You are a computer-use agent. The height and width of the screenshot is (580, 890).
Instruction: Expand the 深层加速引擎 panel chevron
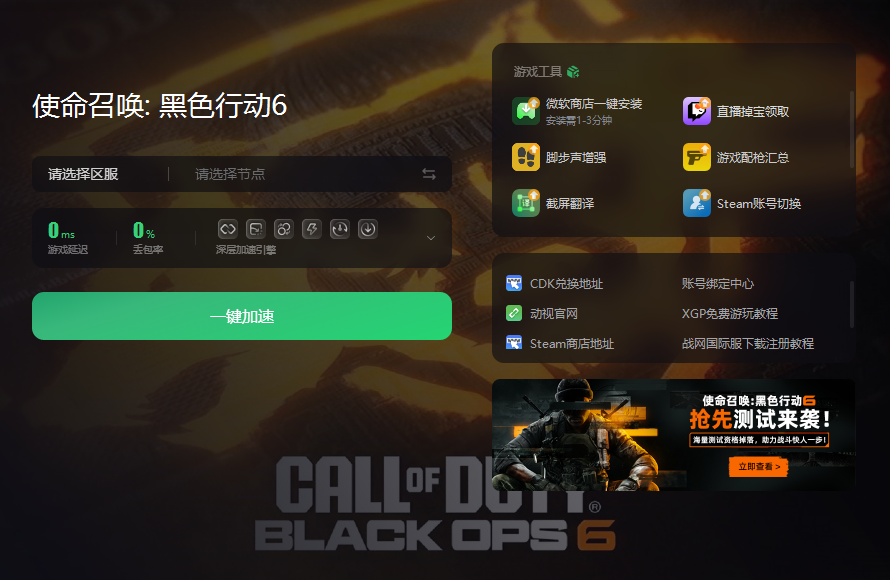pos(431,238)
